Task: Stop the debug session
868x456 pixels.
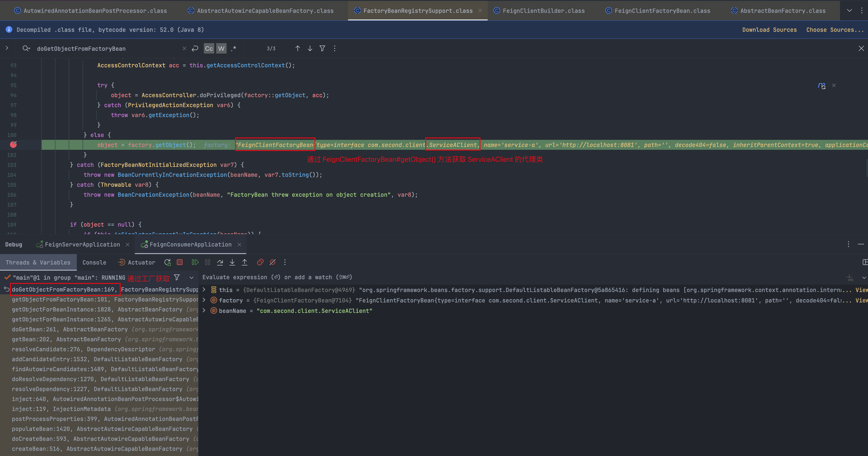Action: (180, 262)
